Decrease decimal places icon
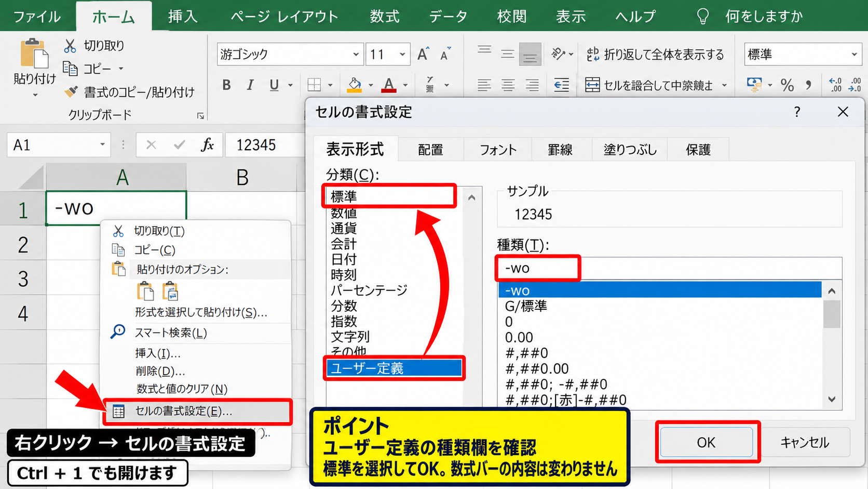Screen dimensions: 868x489 point(855,85)
